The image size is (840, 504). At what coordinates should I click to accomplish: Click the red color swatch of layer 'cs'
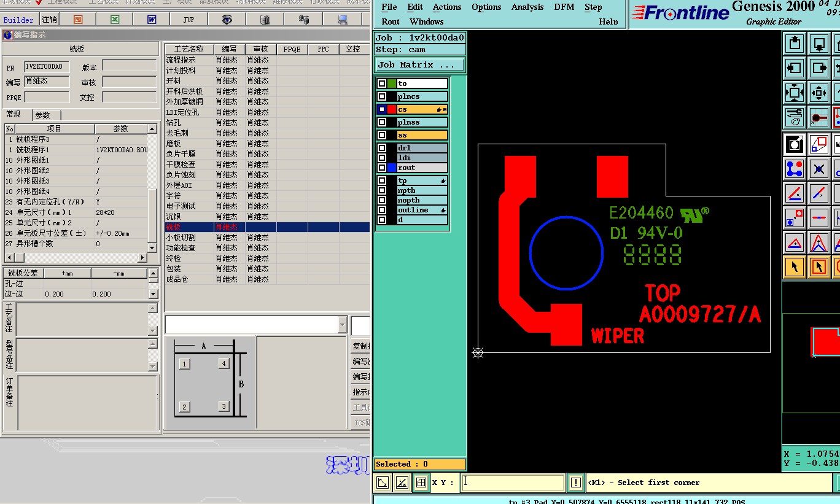(x=392, y=109)
